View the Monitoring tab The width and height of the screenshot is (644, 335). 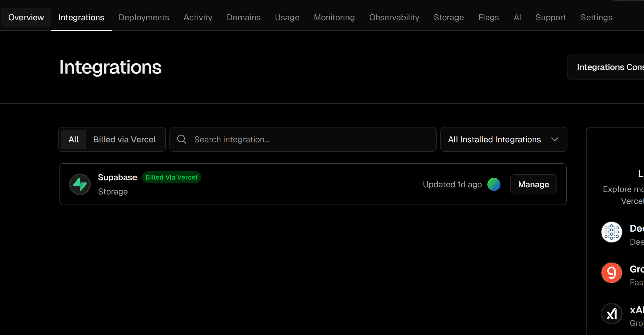click(334, 17)
